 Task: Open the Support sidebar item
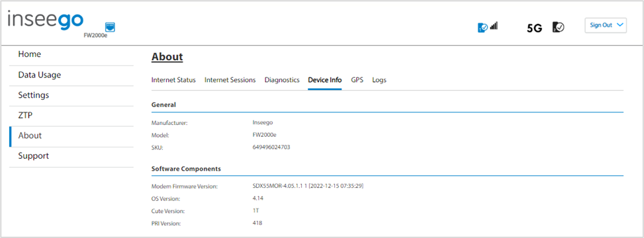[71, 157]
